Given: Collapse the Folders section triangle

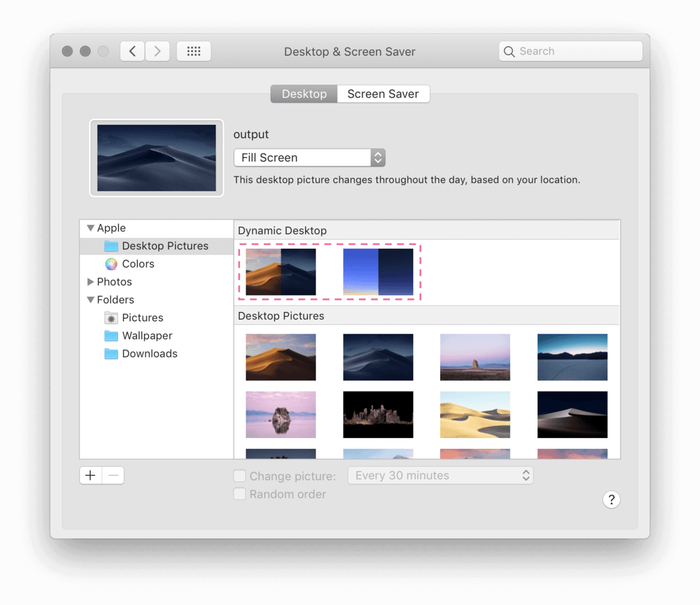Looking at the screenshot, I should click(91, 300).
